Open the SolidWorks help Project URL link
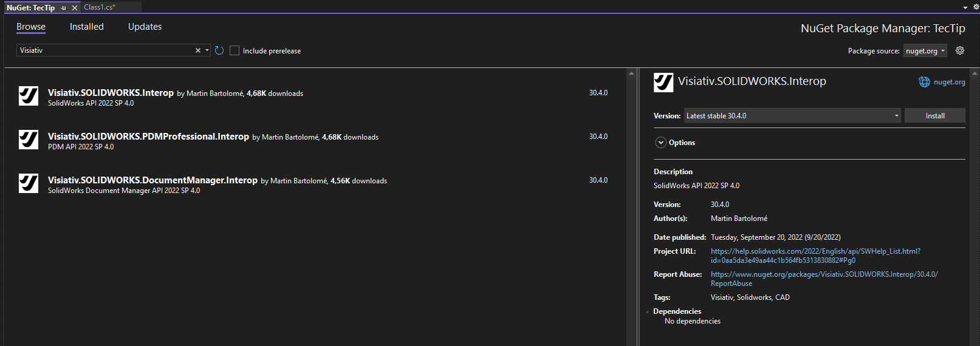 coord(815,256)
